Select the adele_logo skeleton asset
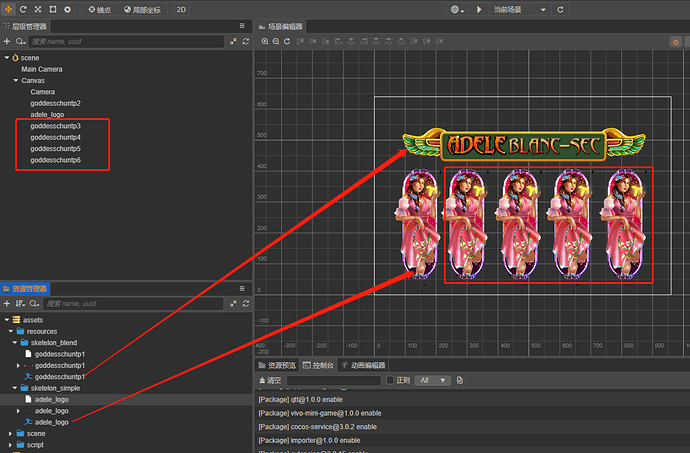690x453 pixels. coord(51,422)
